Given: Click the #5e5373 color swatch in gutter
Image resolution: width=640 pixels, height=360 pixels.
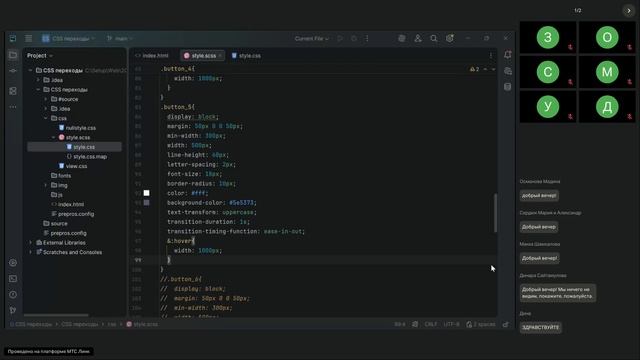Looking at the screenshot, I should pyautogui.click(x=147, y=203).
